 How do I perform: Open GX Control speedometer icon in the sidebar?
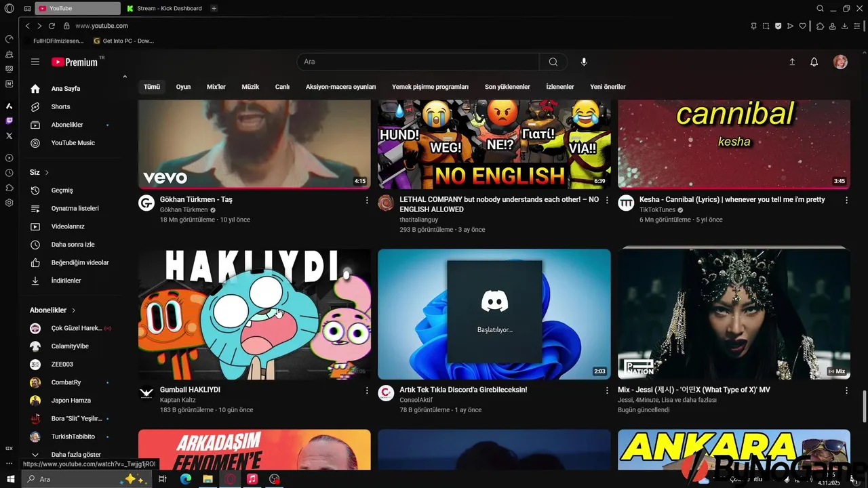[x=9, y=39]
